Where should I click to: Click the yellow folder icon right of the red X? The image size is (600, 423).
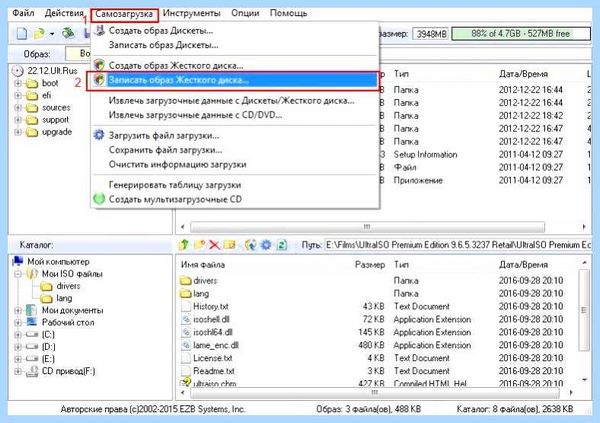click(230, 245)
